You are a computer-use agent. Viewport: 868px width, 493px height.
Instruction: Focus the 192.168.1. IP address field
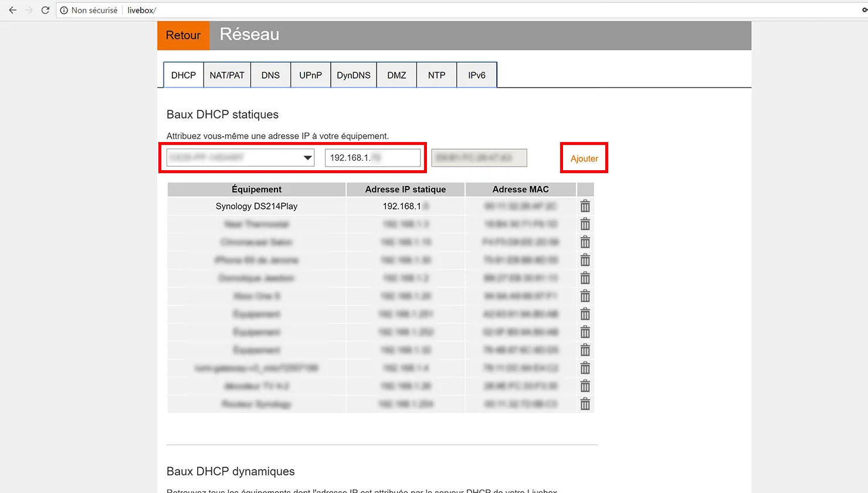tap(372, 157)
